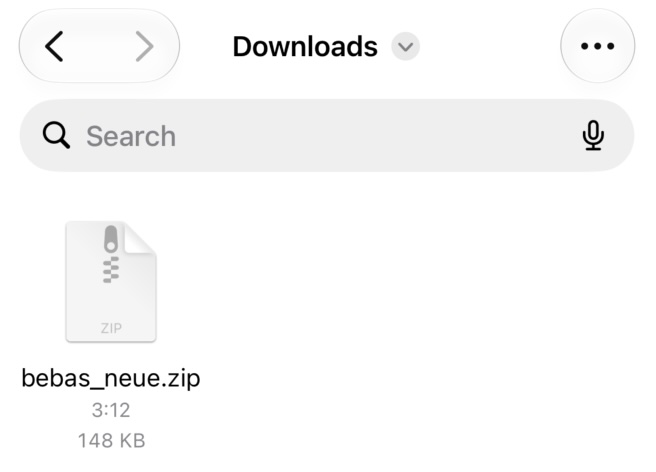
Task: Tap the folded corner of the ZIP document icon
Action: point(140,238)
